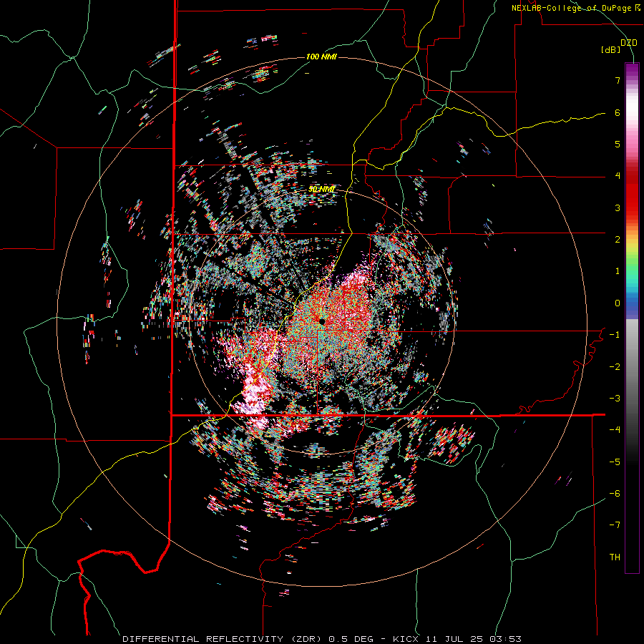
Task: Click the radar product title caption at bottom
Action: coord(322,639)
